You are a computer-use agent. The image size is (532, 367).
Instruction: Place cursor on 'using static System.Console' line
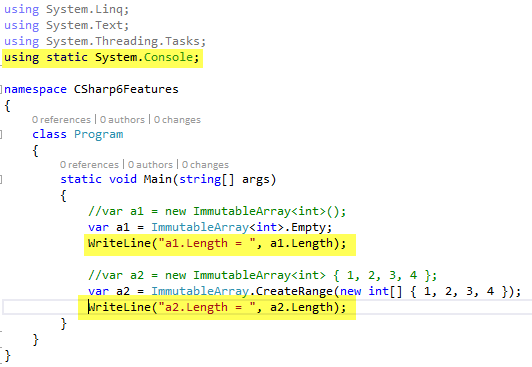click(101, 57)
